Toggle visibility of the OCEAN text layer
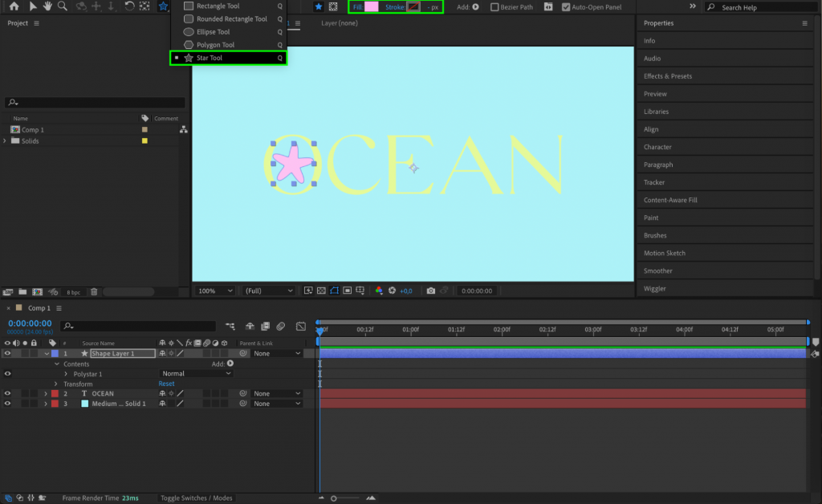The width and height of the screenshot is (822, 504). 7,393
